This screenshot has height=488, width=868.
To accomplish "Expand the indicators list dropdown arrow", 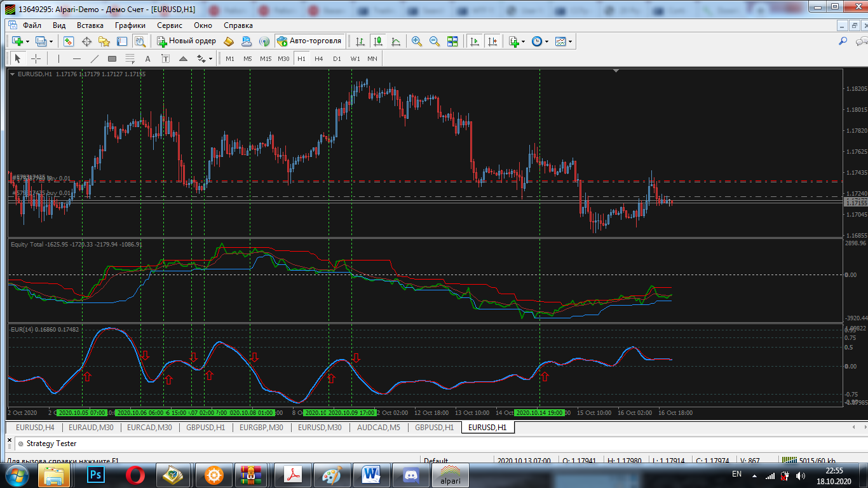I will click(x=523, y=41).
